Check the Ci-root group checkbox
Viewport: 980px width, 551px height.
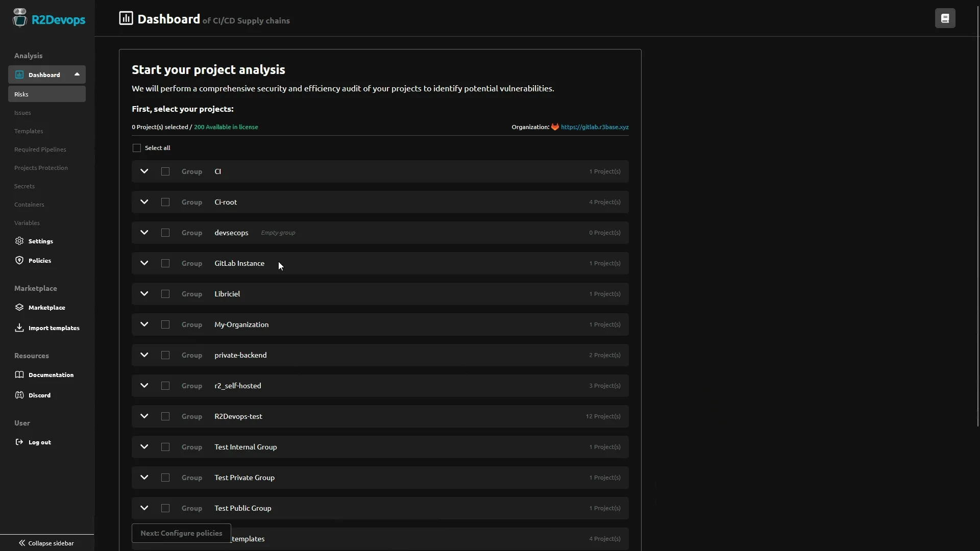point(165,202)
